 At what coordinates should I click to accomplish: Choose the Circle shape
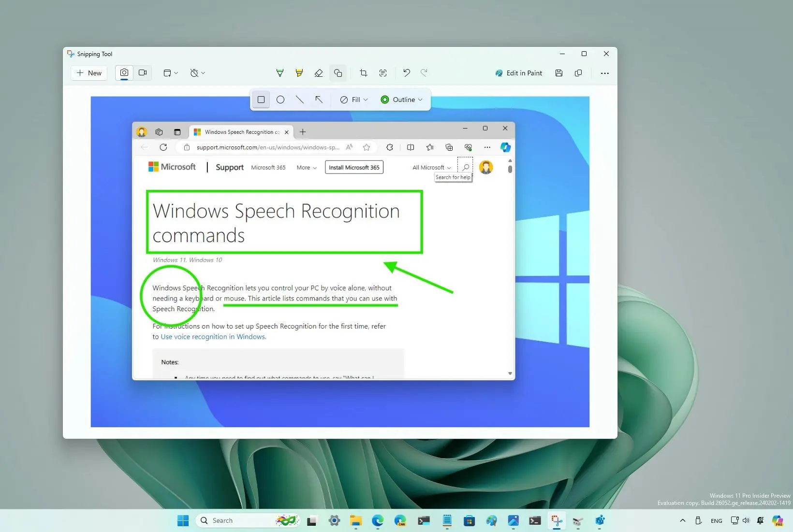[x=280, y=100]
